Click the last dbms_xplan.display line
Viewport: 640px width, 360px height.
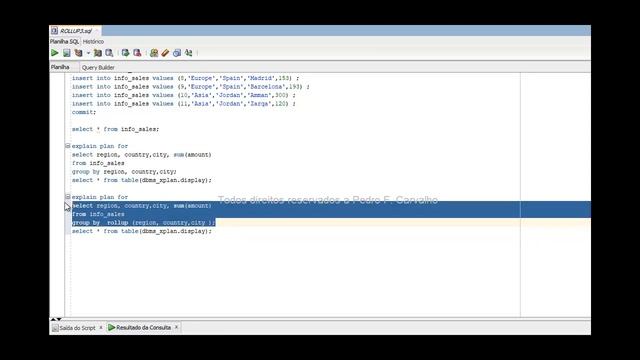(142, 231)
